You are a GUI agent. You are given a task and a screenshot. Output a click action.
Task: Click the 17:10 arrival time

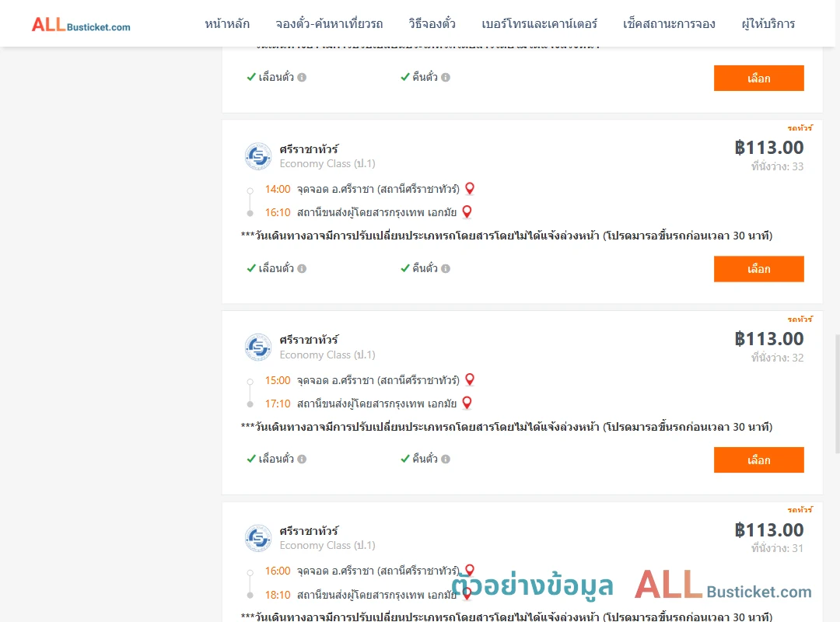[278, 404]
